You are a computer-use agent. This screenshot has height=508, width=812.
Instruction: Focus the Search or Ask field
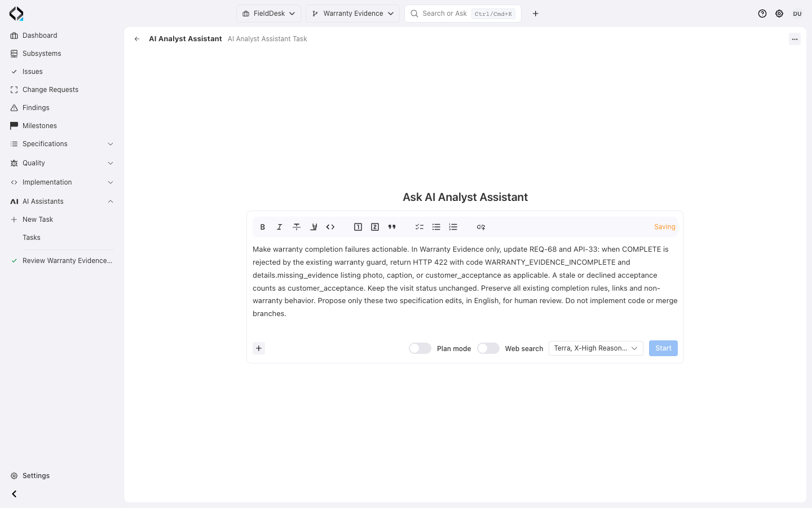pos(463,14)
